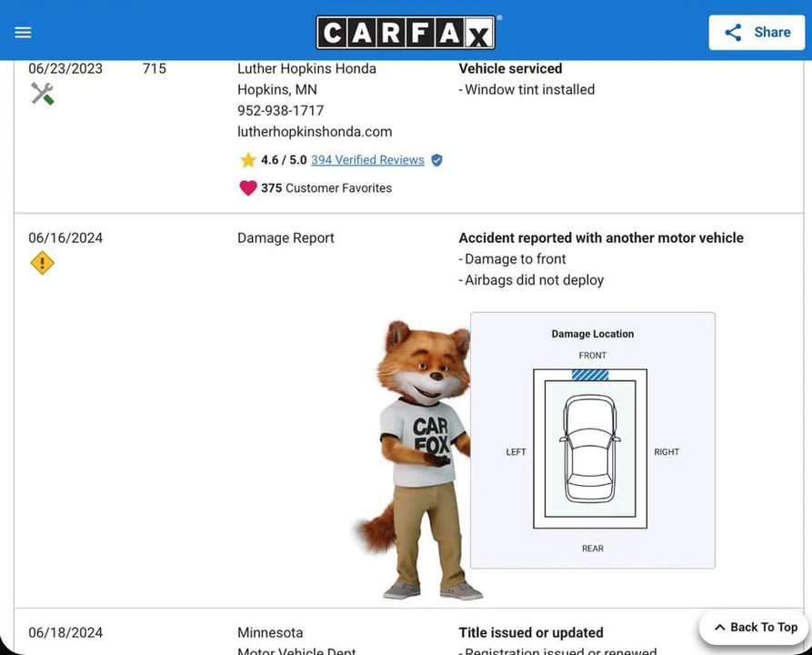Click the 'FRONT' label in damage diagram
The width and height of the screenshot is (812, 655).
(593, 356)
